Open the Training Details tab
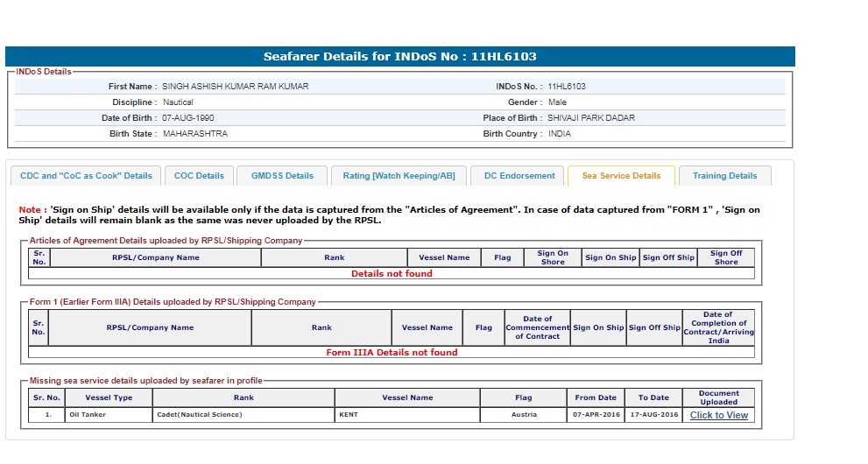 (724, 176)
